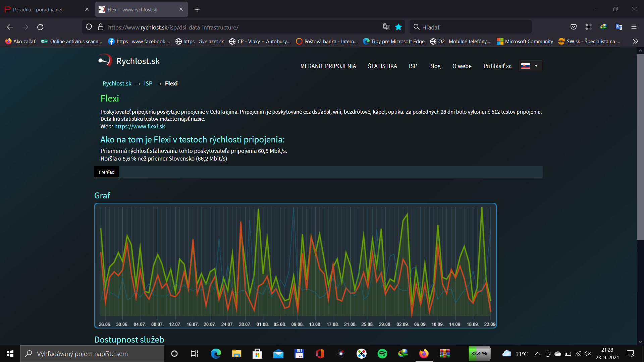The width and height of the screenshot is (644, 362).
Task: Open the Mail app from taskbar
Action: point(278,354)
